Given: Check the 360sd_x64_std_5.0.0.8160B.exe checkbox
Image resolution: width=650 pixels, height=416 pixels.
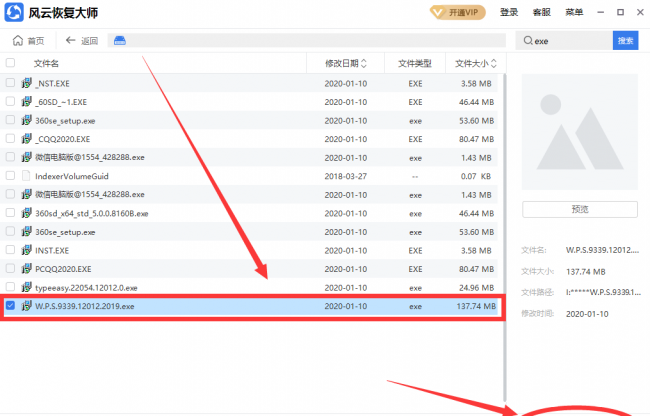Looking at the screenshot, I should [x=10, y=213].
